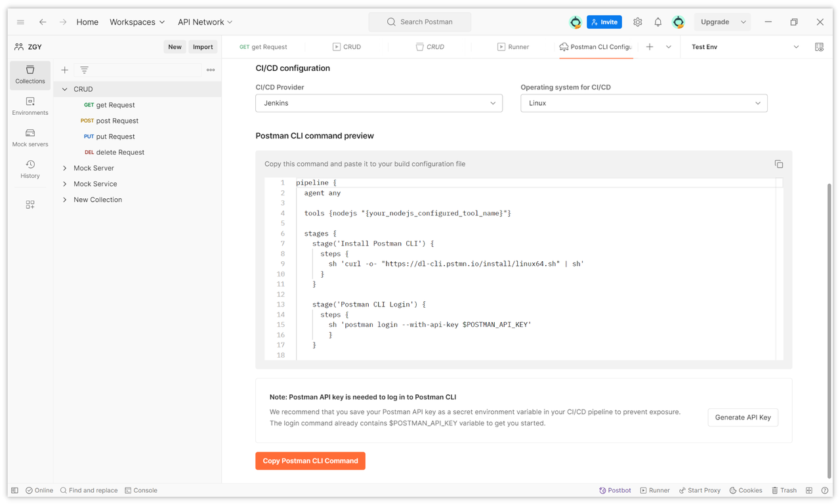The height and width of the screenshot is (504, 840).
Task: Create new collection with plus icon
Action: pyautogui.click(x=64, y=70)
